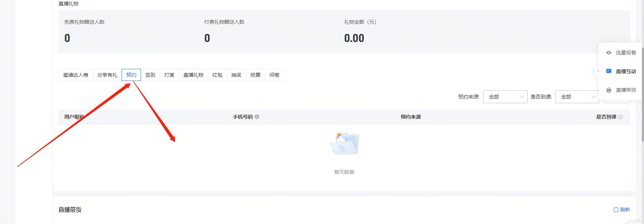Image resolution: width=644 pixels, height=224 pixels.
Task: Click the 流量观看 eye icon
Action: pyautogui.click(x=609, y=53)
